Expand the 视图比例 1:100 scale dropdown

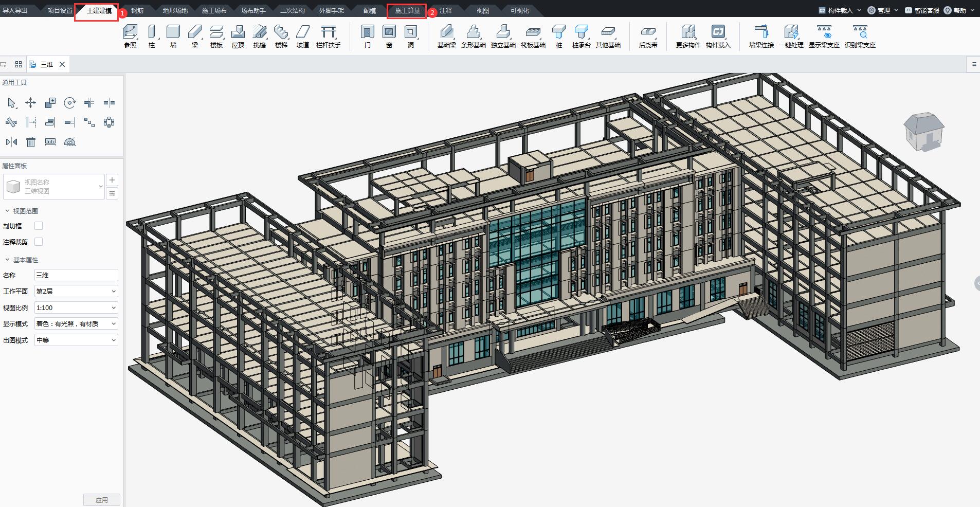click(x=76, y=307)
